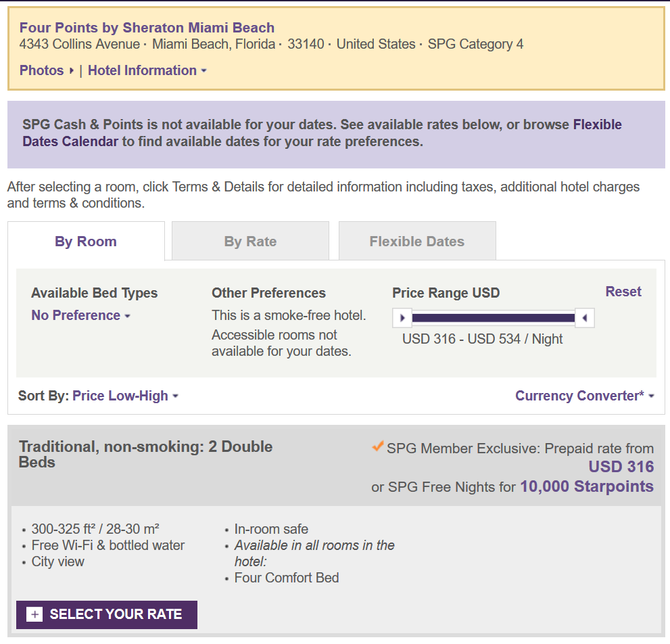Click the orange checkmark beside SPG Member Exclusive
The height and width of the screenshot is (644, 670).
[378, 447]
